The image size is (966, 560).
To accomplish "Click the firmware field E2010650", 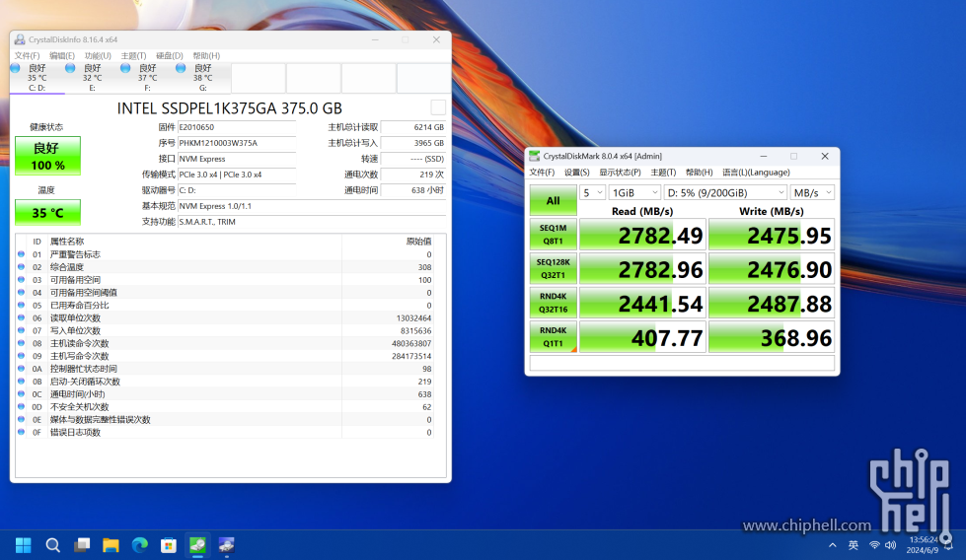I will 237,127.
